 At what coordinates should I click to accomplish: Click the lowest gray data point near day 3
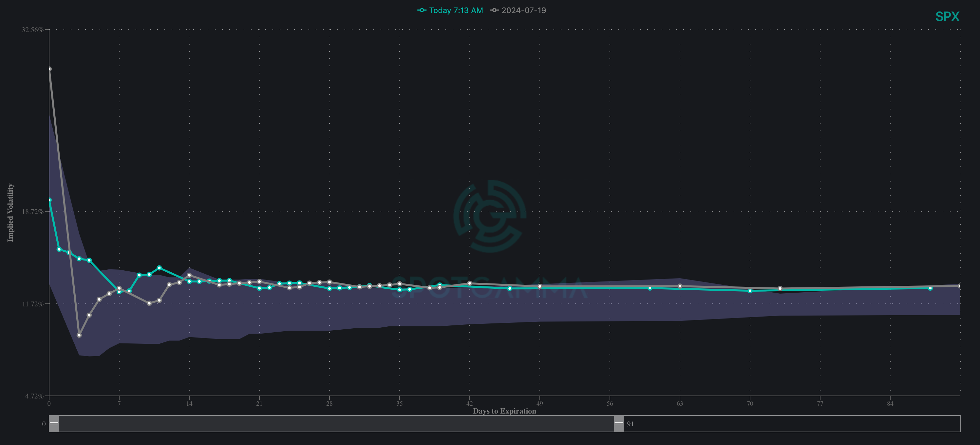tap(79, 335)
